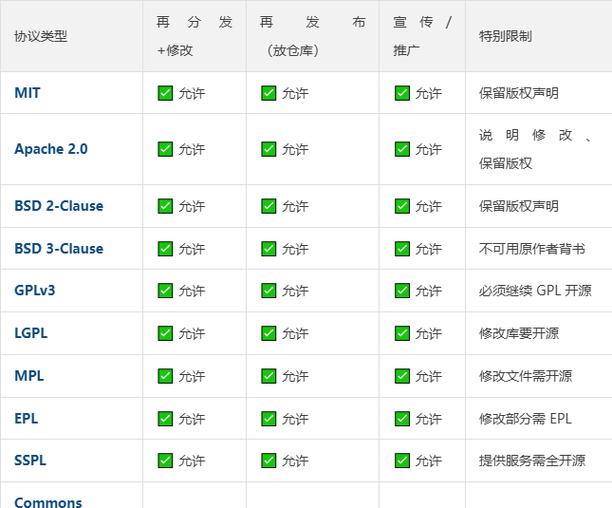
Task: Select BSD 2-Clause 保留版权声明 cell text
Action: (519, 206)
